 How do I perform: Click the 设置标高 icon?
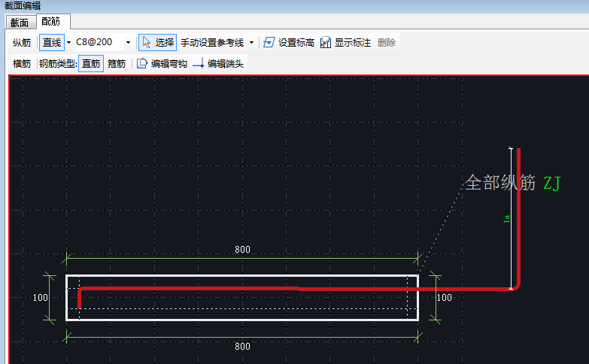click(x=269, y=42)
